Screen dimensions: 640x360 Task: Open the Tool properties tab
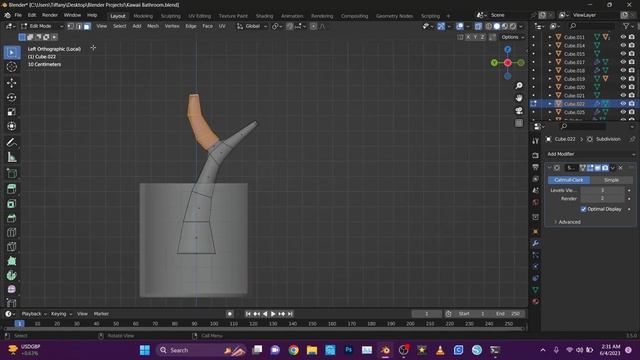coord(536,141)
